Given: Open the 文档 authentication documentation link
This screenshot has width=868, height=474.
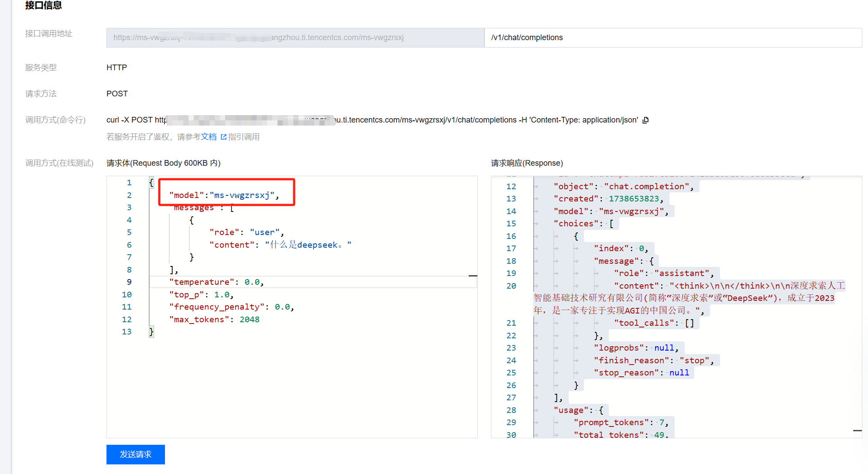Looking at the screenshot, I should pyautogui.click(x=209, y=137).
